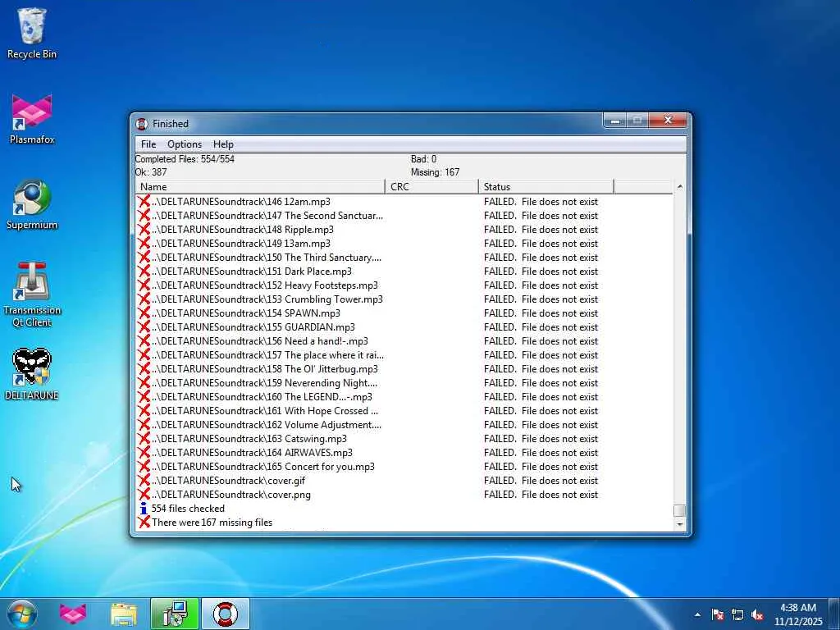This screenshot has height=630, width=840.
Task: Click red X icon beside cover.gif
Action: click(x=144, y=481)
